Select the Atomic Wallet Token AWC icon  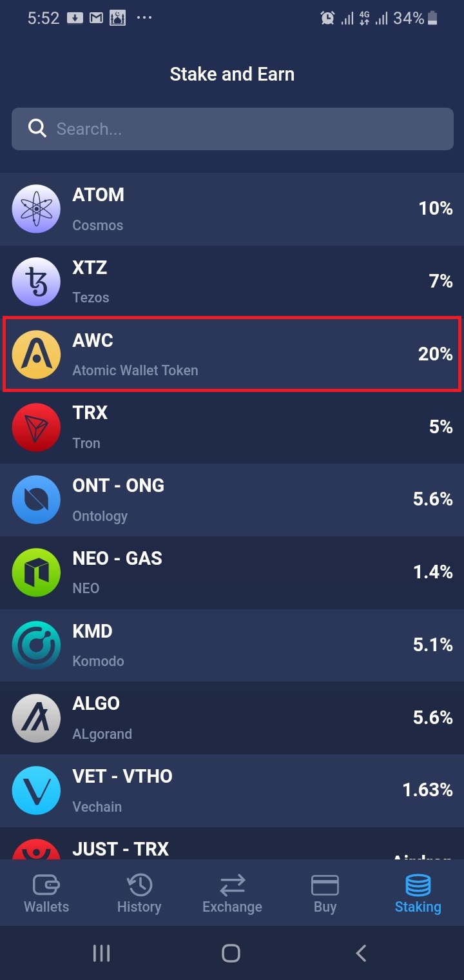[36, 354]
